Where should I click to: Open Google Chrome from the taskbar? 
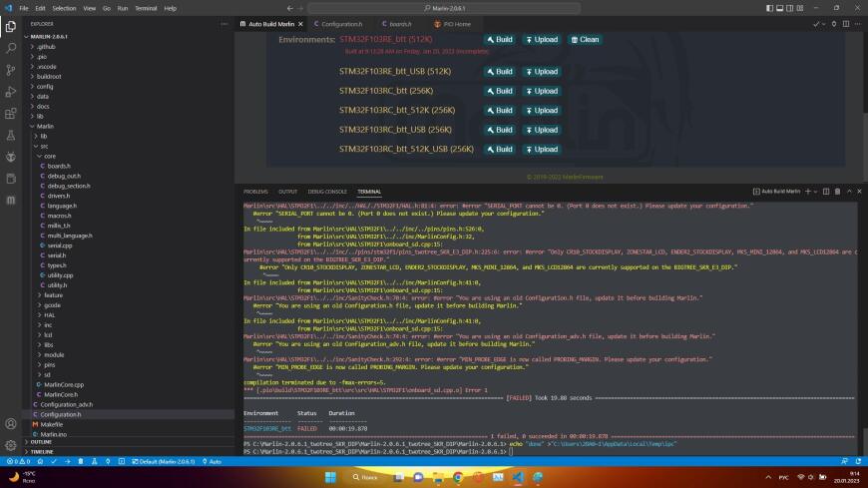[458, 477]
